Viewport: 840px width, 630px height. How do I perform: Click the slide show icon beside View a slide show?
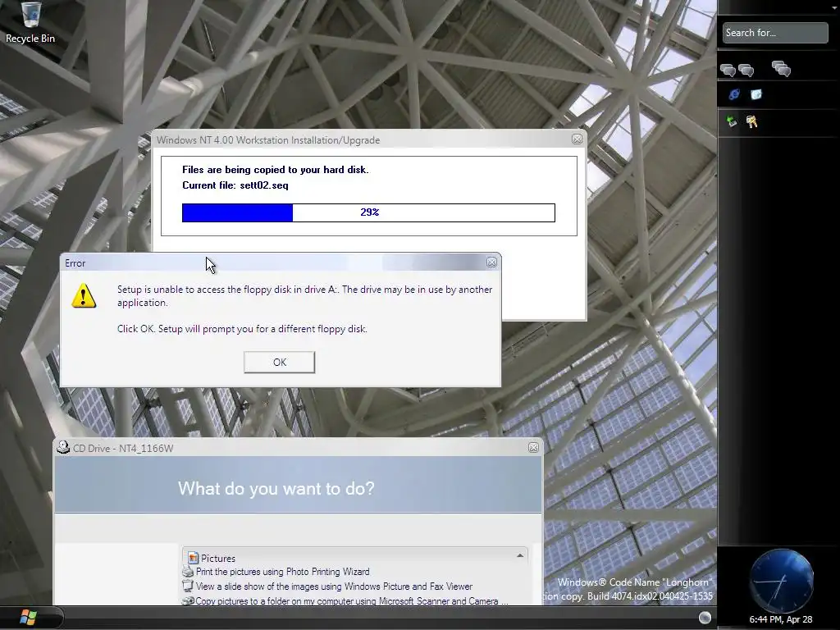pos(188,586)
